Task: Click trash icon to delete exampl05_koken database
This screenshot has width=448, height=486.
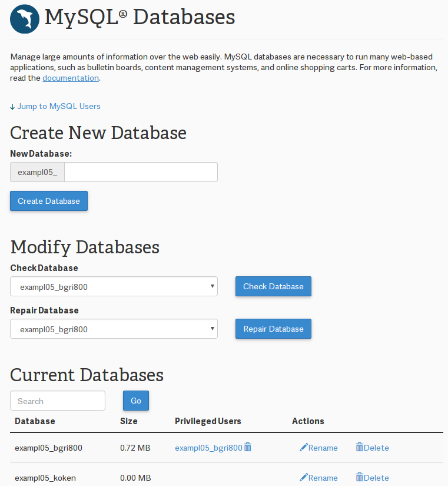Action: pyautogui.click(x=359, y=478)
